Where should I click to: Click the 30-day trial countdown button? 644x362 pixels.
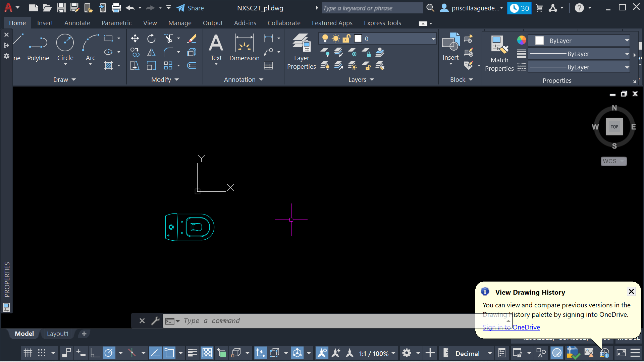click(x=519, y=8)
